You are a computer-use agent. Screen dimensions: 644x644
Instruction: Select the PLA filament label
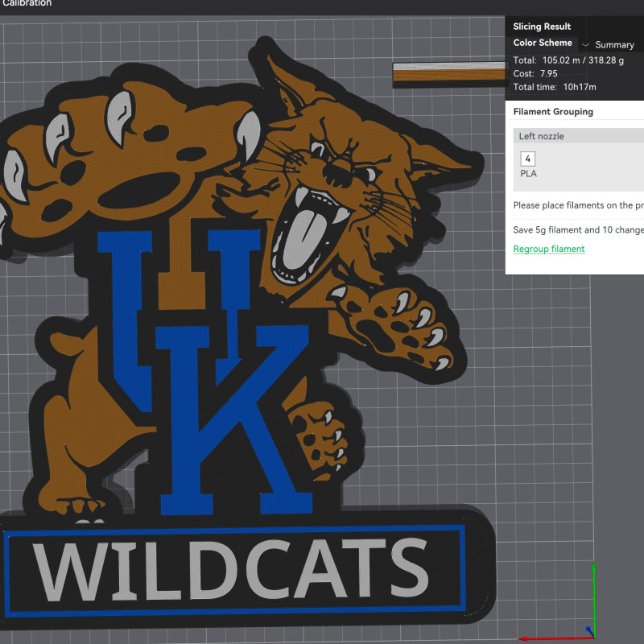point(528,173)
